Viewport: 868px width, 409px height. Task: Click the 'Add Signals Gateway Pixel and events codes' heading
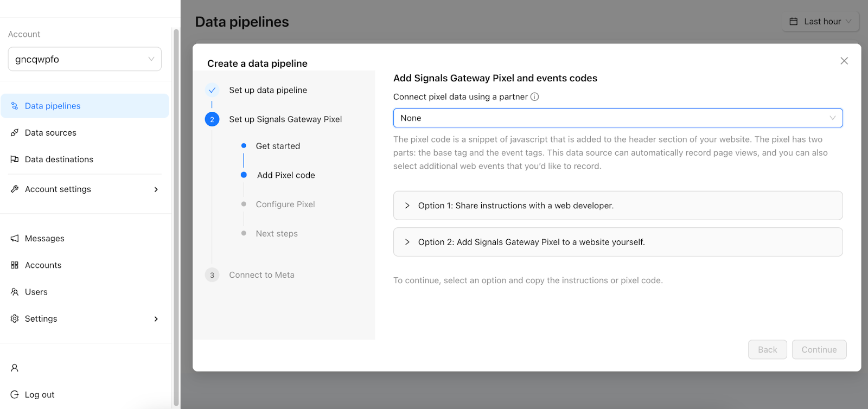(495, 78)
